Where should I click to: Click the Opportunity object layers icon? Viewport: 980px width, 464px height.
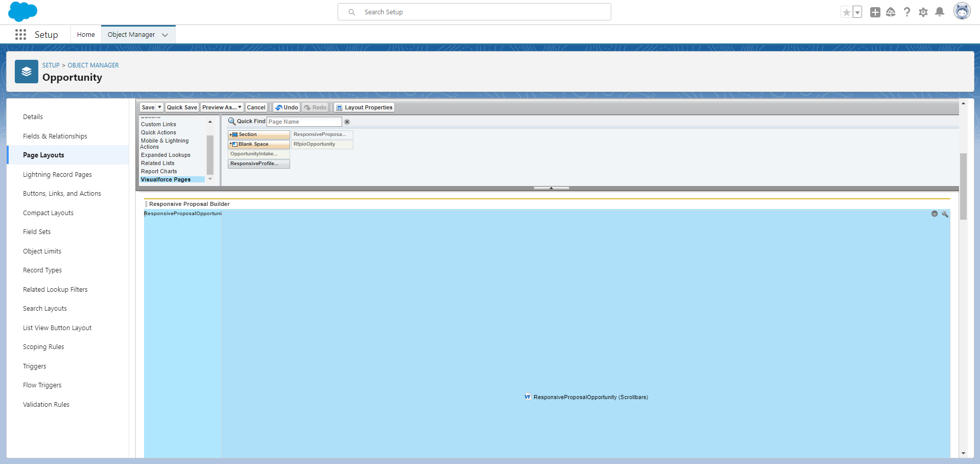pyautogui.click(x=27, y=72)
